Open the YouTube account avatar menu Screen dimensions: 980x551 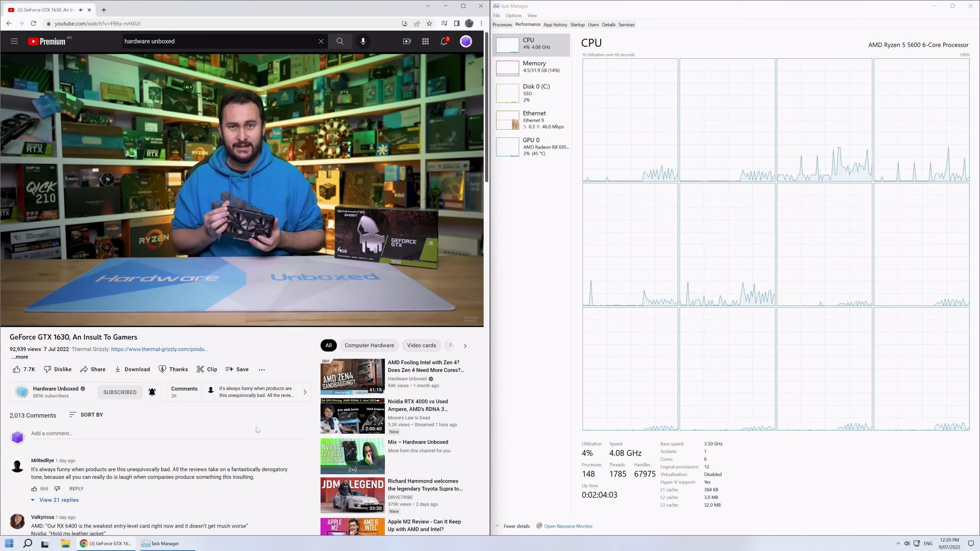coord(466,41)
